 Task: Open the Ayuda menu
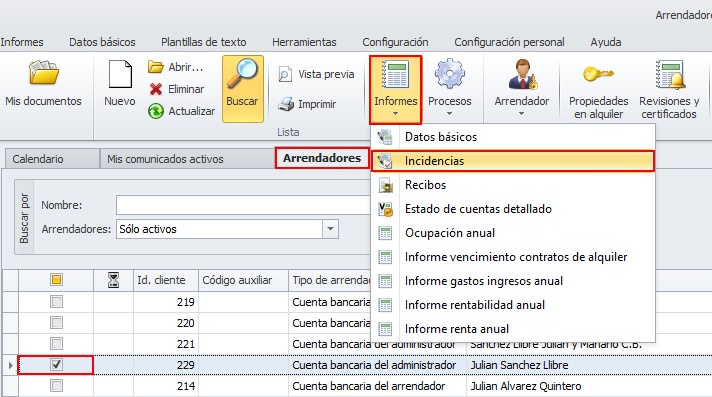click(606, 42)
